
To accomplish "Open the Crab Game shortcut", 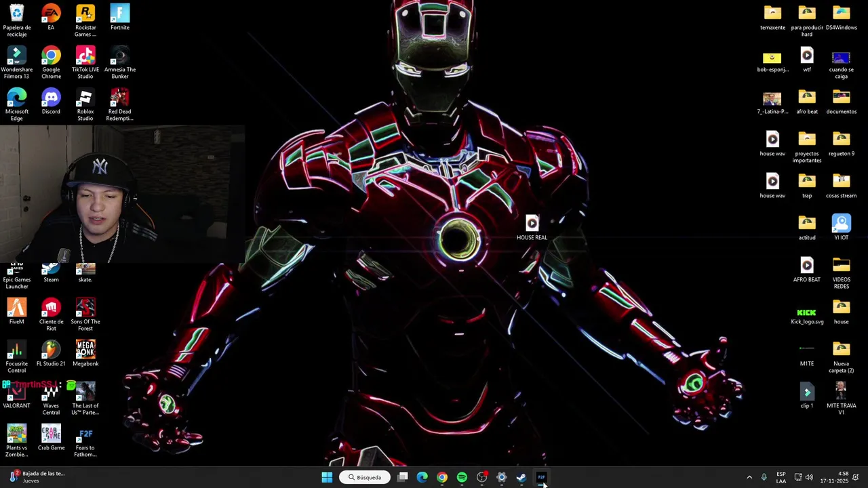I will [51, 438].
